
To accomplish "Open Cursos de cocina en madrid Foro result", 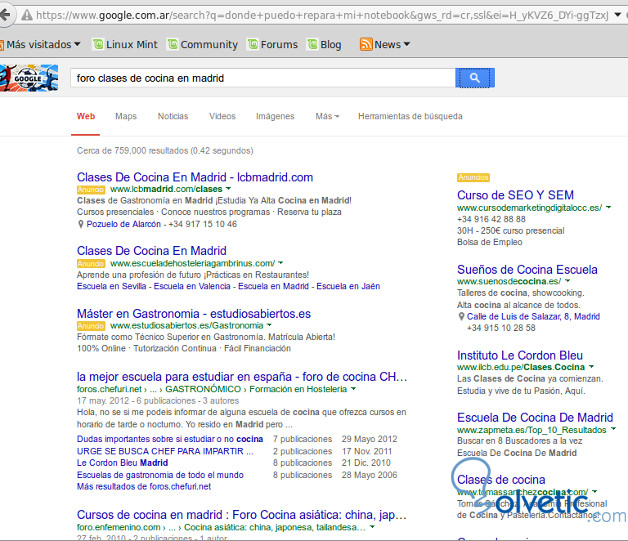I will pyautogui.click(x=242, y=515).
